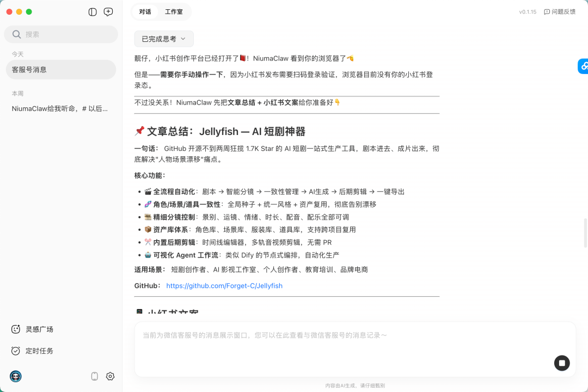Open the GitHub Jellyfish repository link
588x392 pixels.
[x=224, y=286]
